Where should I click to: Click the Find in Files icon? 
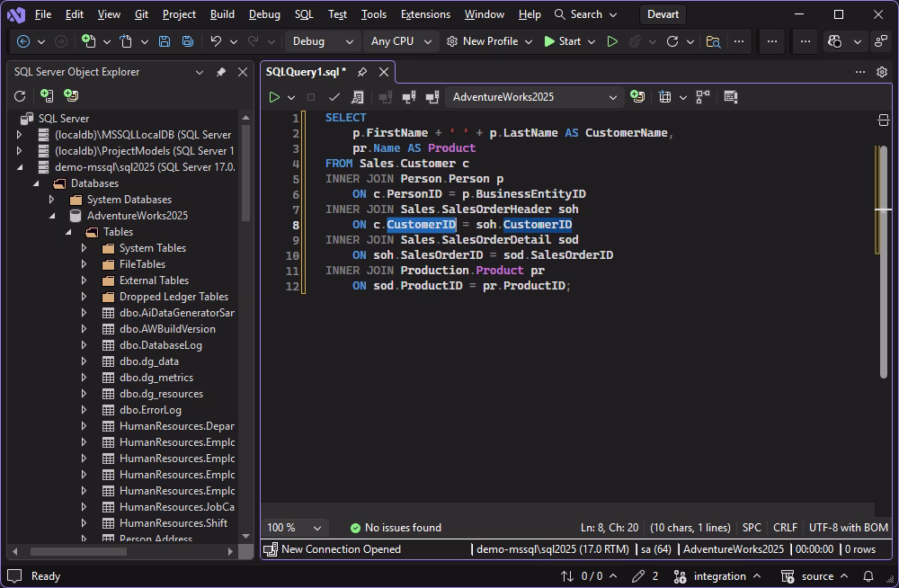pyautogui.click(x=713, y=41)
